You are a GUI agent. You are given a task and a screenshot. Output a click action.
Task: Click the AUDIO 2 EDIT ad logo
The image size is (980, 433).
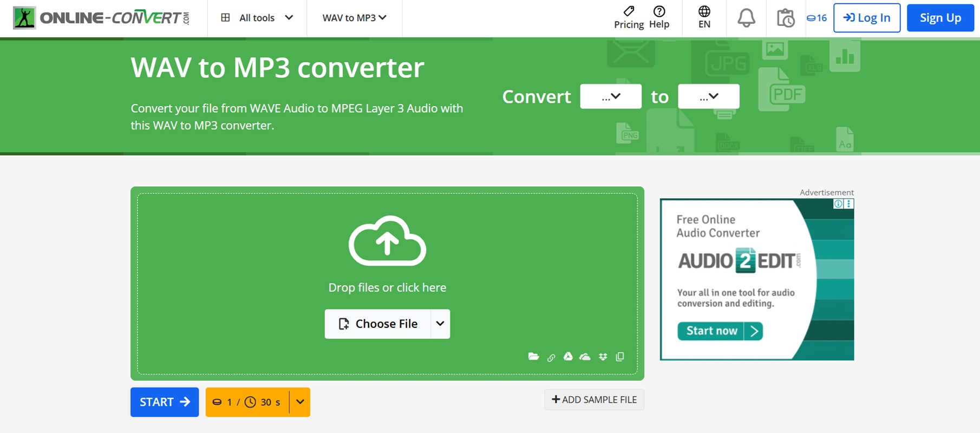(740, 260)
